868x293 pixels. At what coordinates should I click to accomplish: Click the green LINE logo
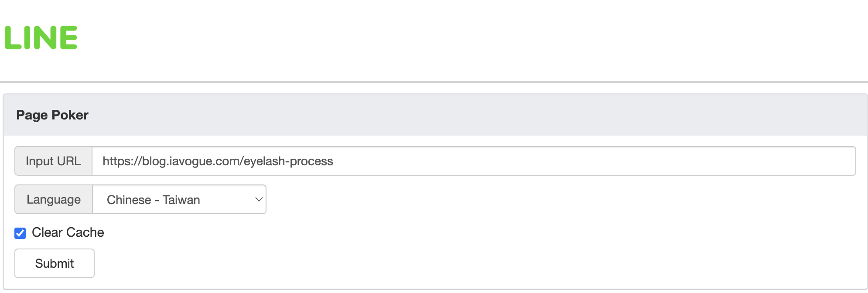coord(41,37)
